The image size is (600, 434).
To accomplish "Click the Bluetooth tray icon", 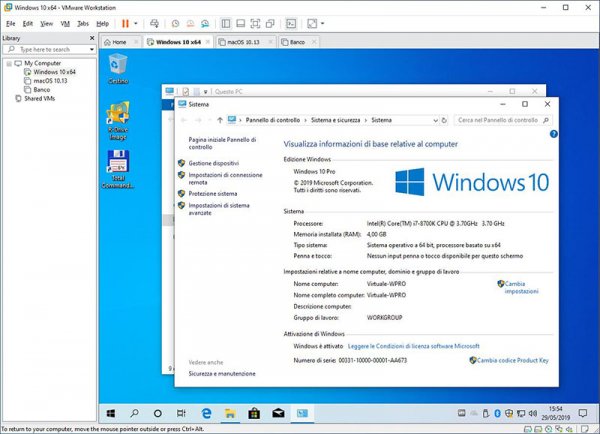I will pyautogui.click(x=497, y=413).
